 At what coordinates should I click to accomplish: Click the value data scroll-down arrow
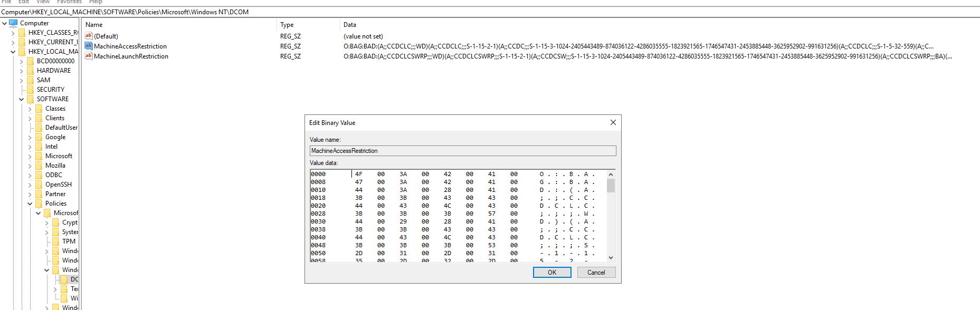point(611,258)
